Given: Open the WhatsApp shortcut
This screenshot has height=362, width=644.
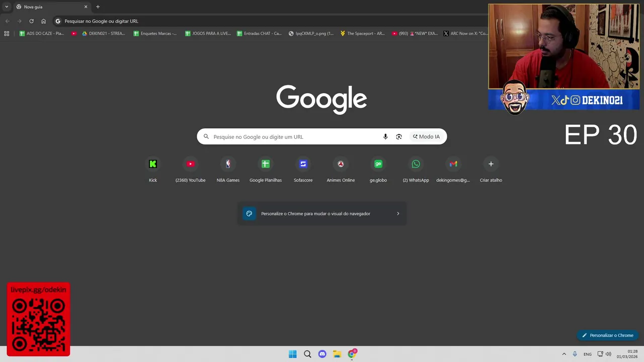Looking at the screenshot, I should 416,170.
